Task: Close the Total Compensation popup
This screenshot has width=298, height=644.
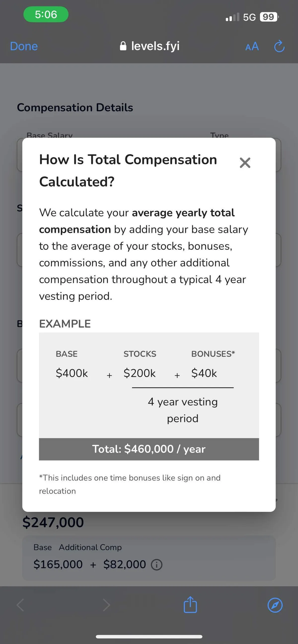Action: pos(245,163)
